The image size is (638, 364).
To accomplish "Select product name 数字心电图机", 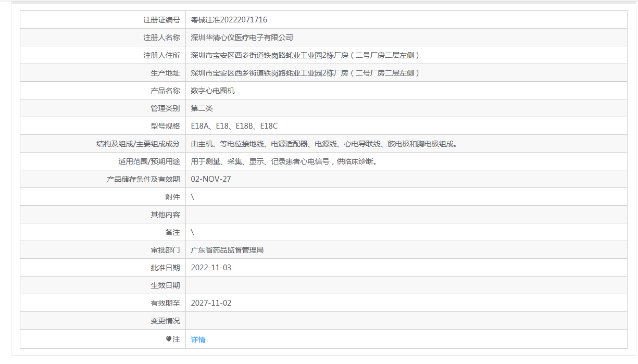I will coord(212,91).
